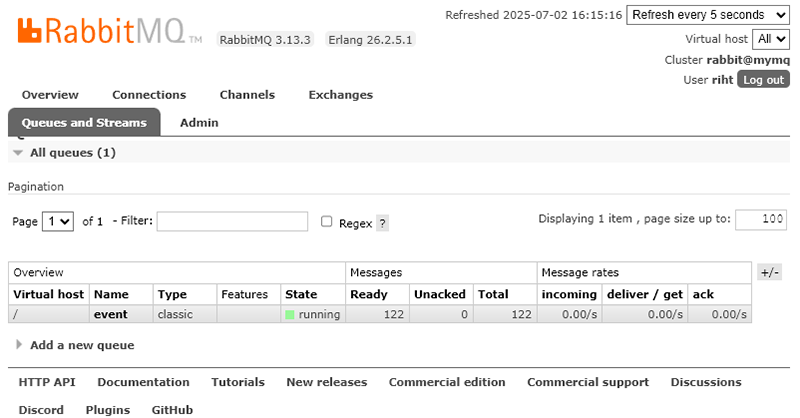
Task: Click the page size input field
Action: [x=760, y=220]
